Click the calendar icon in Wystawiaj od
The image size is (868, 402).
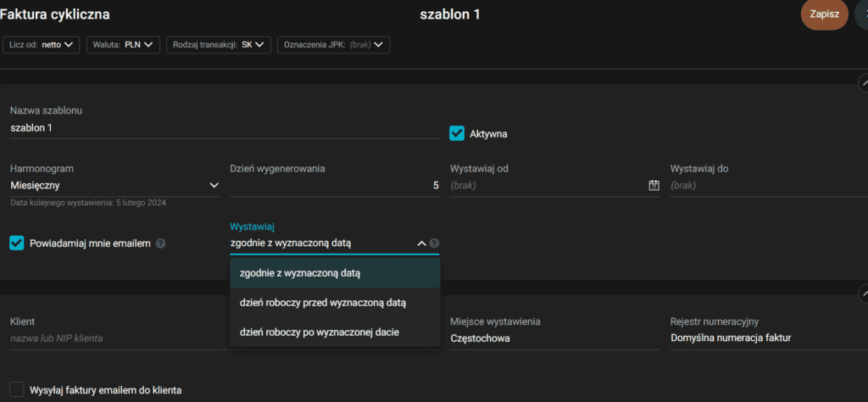coord(654,185)
